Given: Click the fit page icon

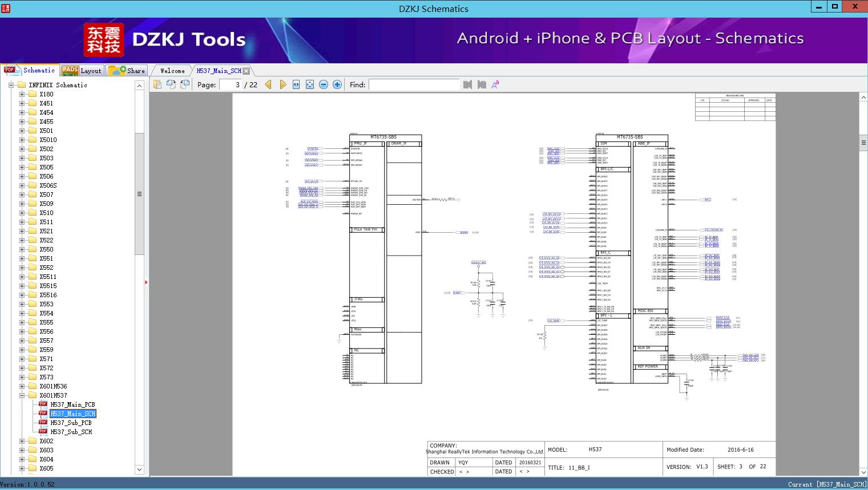Looking at the screenshot, I should coord(310,84).
